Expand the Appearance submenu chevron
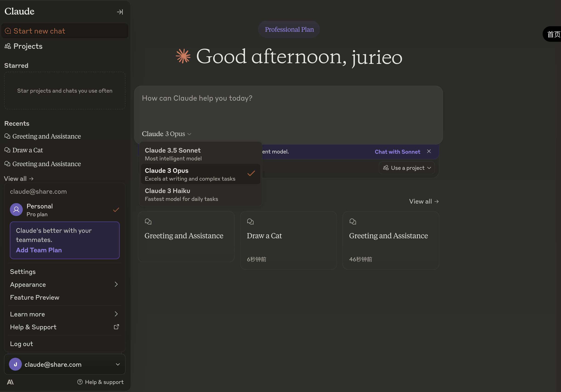Screen dimensions: 561x392 pos(116,284)
